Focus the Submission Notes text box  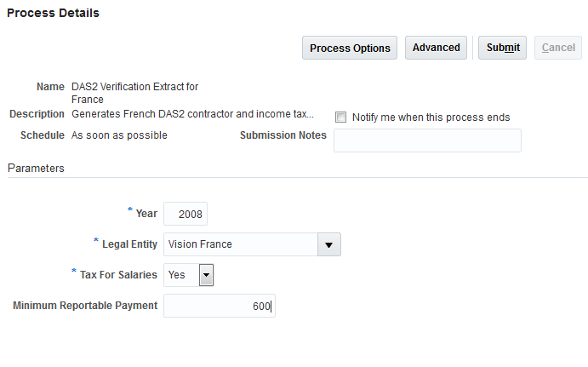tap(427, 140)
